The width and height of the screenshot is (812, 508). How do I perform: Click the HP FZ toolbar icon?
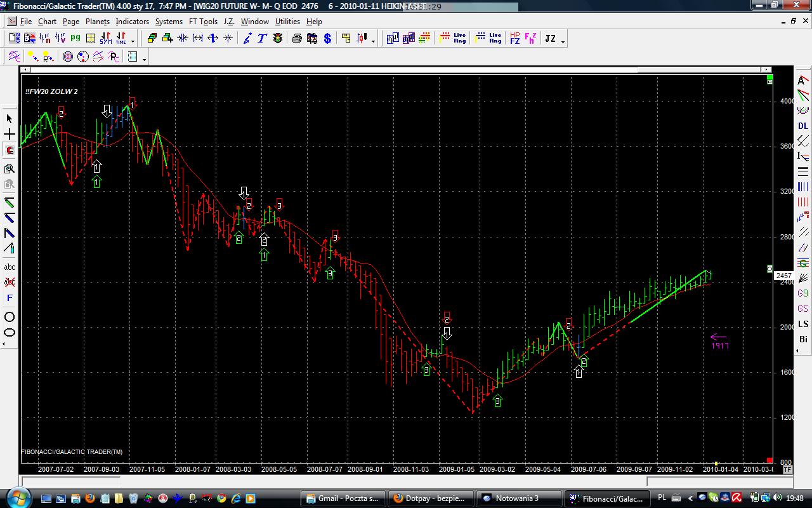[x=514, y=39]
